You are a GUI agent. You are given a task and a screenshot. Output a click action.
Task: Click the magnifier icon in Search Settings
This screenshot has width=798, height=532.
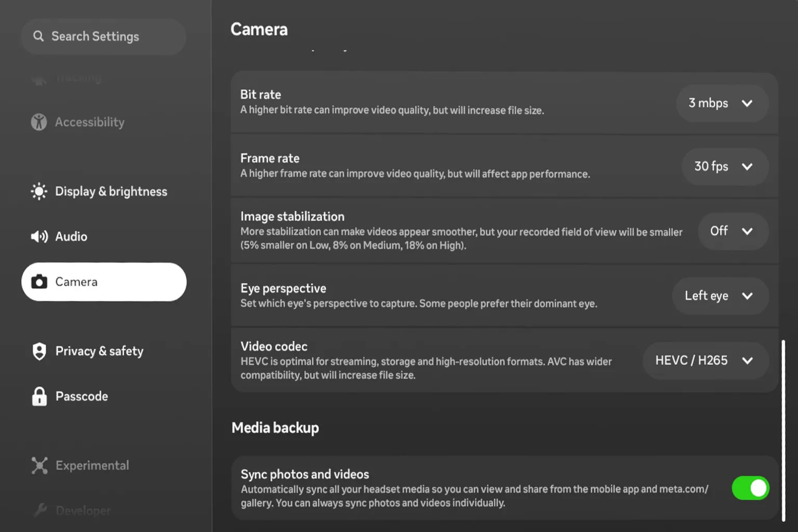tap(38, 36)
